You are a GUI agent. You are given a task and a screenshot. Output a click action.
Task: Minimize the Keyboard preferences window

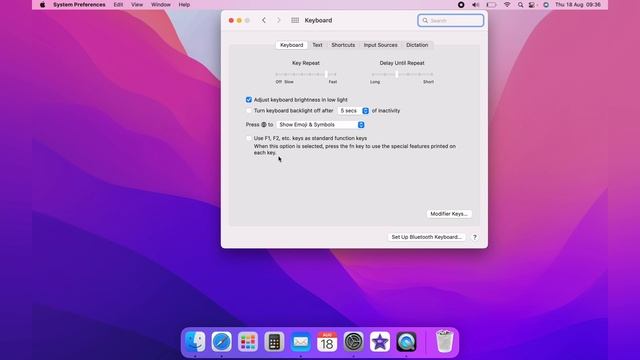pyautogui.click(x=239, y=20)
